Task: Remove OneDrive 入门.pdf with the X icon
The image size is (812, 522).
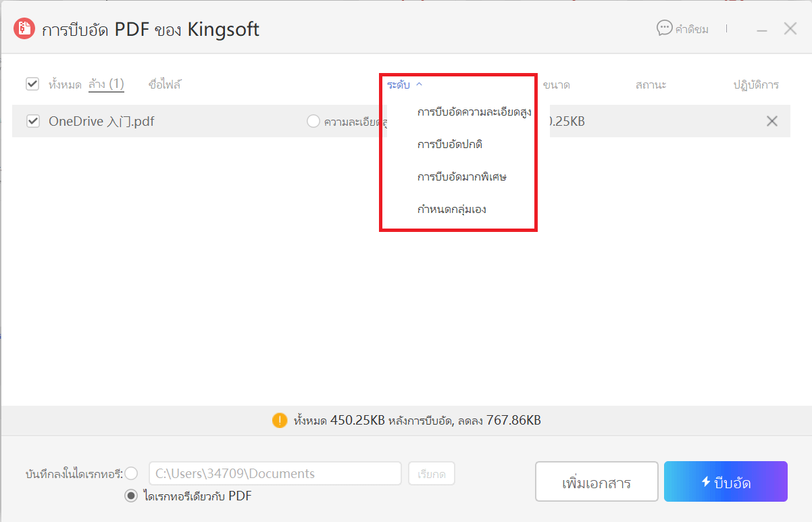Action: (x=771, y=121)
